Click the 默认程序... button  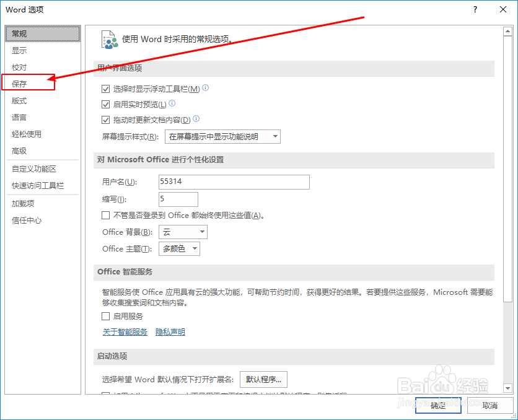(x=263, y=379)
